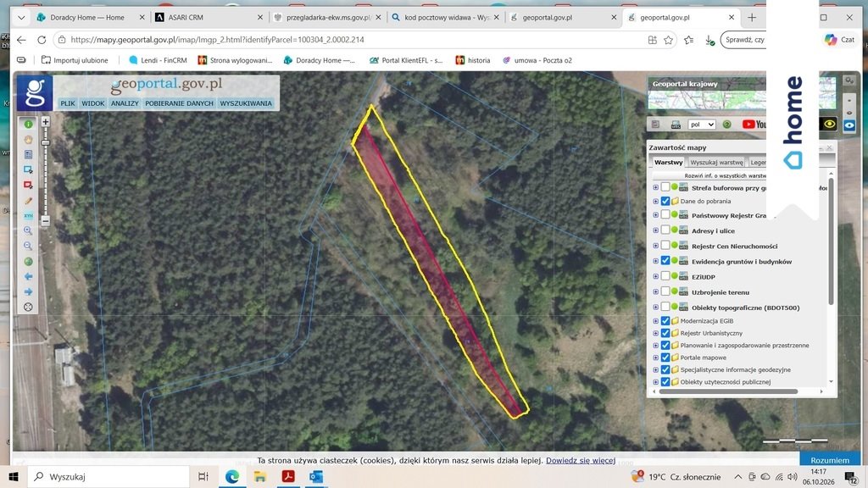Activate the pan hand tool

click(x=28, y=140)
